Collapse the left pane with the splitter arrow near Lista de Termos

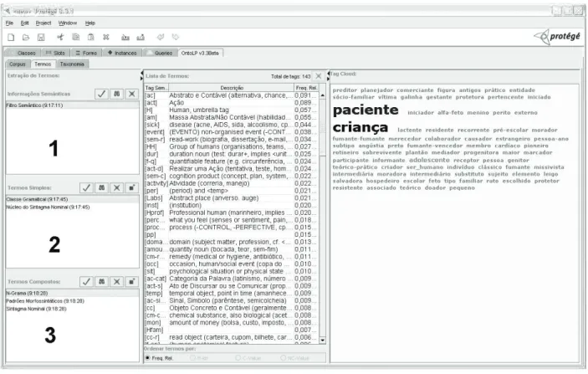141,73
